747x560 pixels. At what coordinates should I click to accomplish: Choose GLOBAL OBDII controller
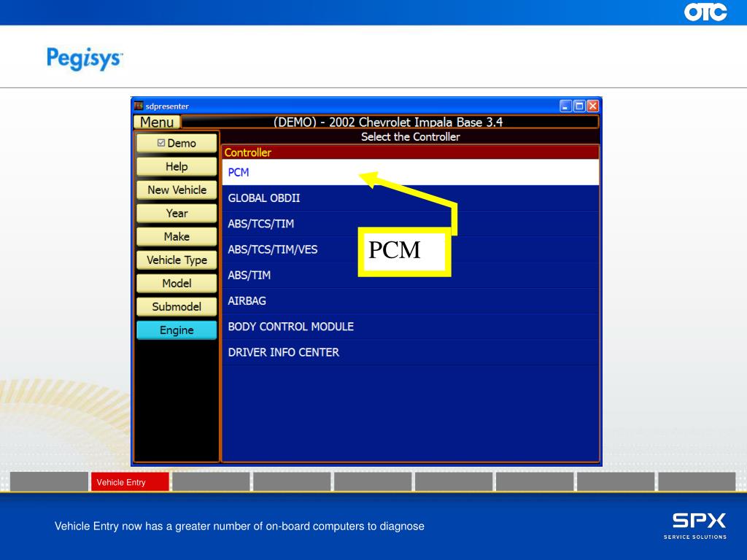pos(410,198)
